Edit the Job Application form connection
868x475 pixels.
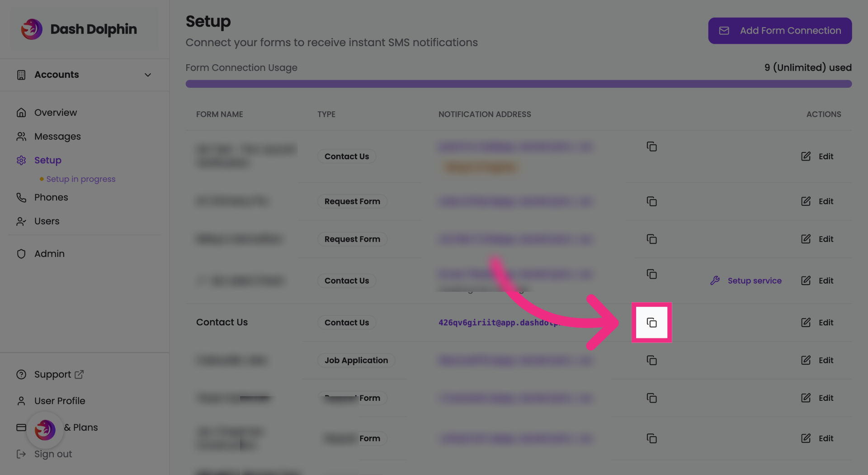pyautogui.click(x=817, y=361)
